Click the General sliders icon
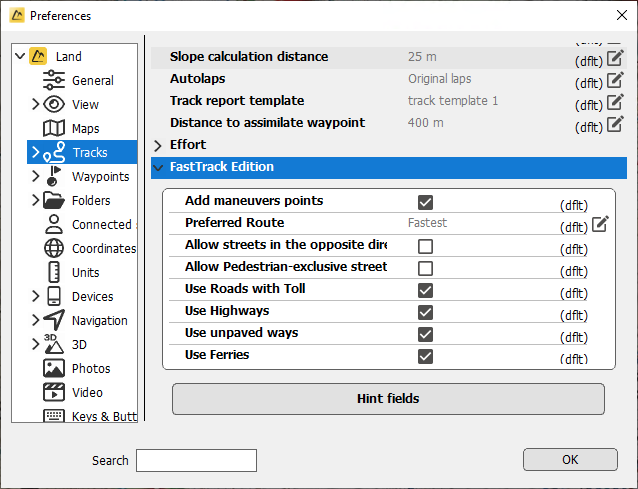Image resolution: width=638 pixels, height=489 pixels. tap(54, 80)
